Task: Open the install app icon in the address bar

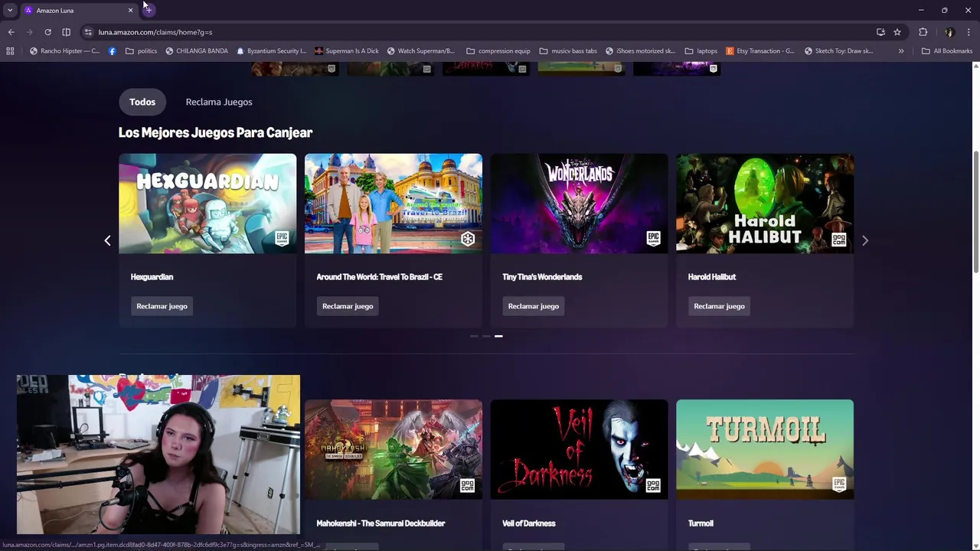Action: coord(880,32)
